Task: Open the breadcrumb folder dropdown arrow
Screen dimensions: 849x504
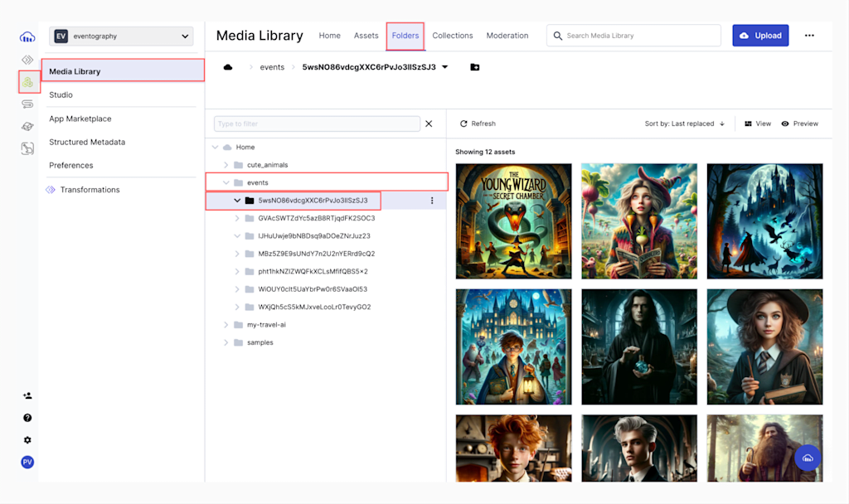Action: point(445,67)
